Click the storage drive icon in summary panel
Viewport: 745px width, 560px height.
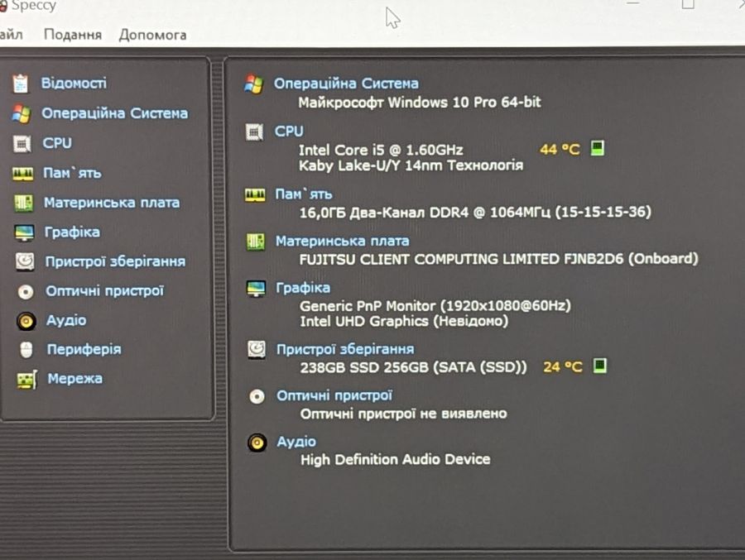257,350
